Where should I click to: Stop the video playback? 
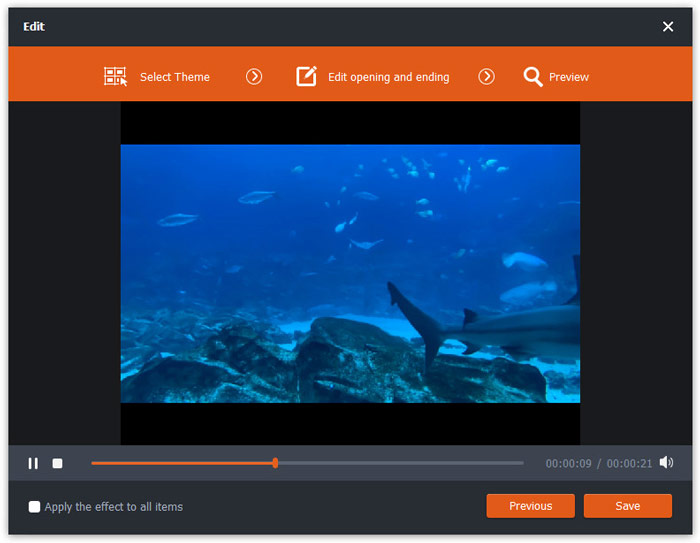(58, 463)
